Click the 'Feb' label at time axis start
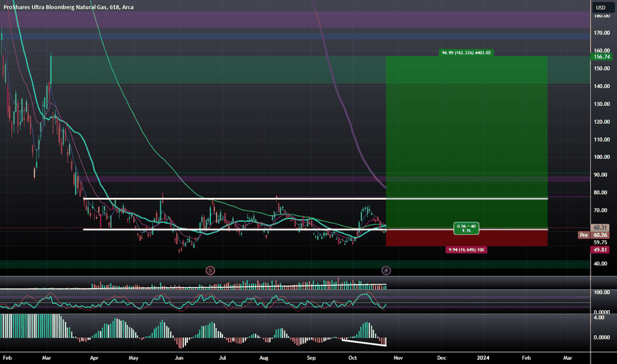Screen dimensions: 617x364 point(7,357)
